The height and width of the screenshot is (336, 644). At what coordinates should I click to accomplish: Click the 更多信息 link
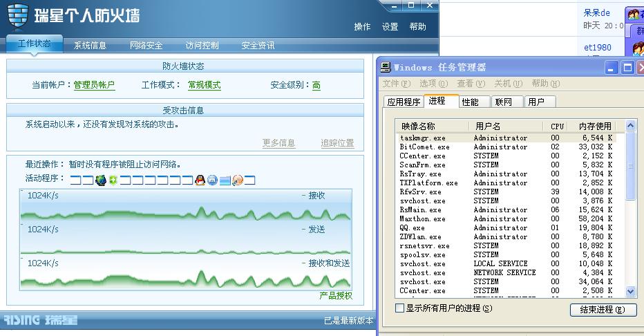[x=279, y=143]
